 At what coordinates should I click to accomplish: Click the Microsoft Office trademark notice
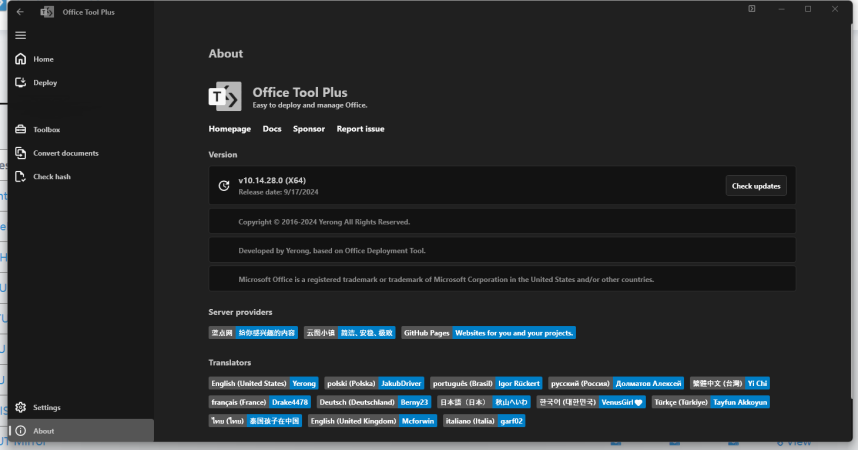click(446, 279)
